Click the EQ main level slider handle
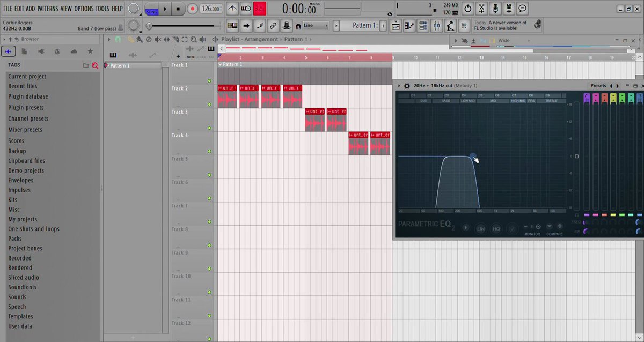The image size is (644, 342). coord(576,157)
